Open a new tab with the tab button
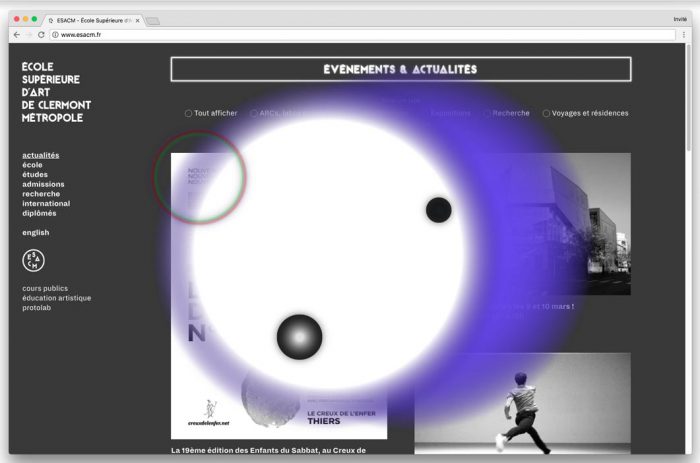 (x=153, y=19)
